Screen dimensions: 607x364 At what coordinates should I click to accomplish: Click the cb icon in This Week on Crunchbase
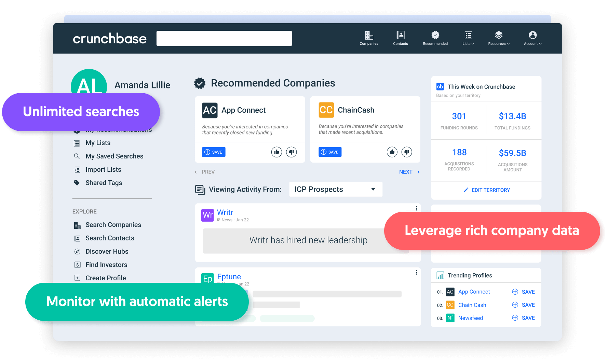click(x=440, y=87)
